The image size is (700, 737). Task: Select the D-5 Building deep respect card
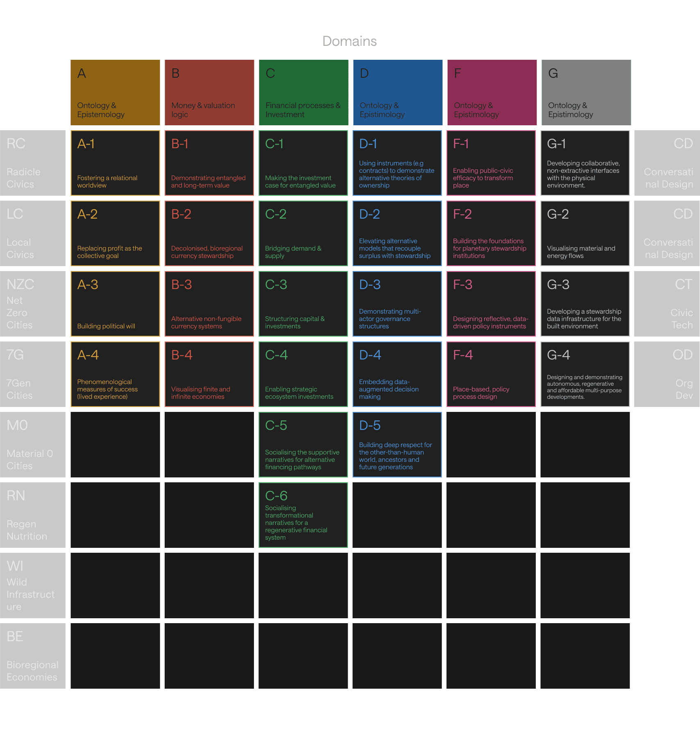(x=397, y=445)
